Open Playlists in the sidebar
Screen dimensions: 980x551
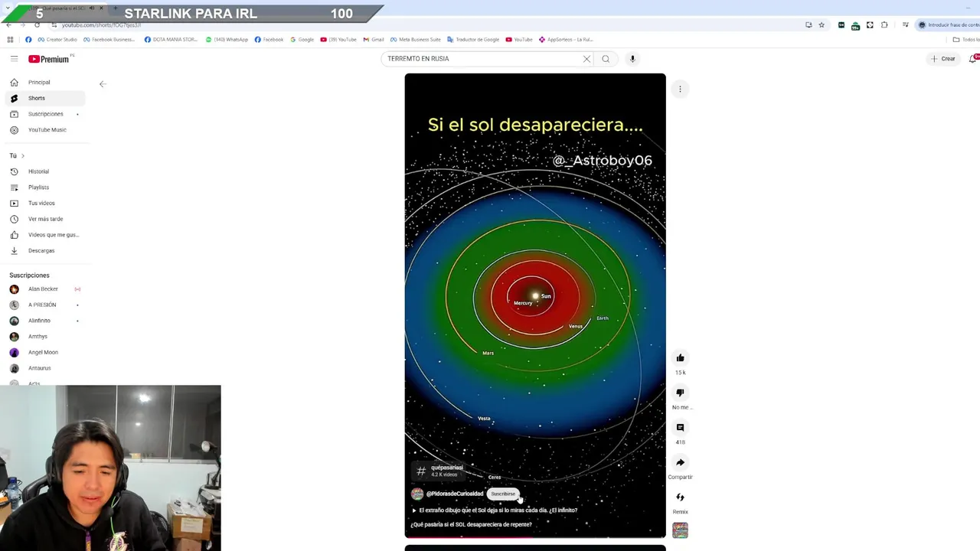click(x=44, y=187)
